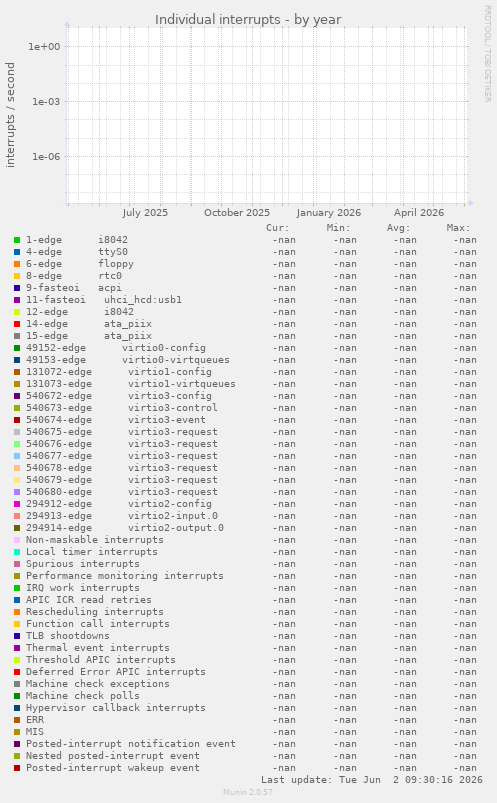Click the yellow 8-edge rtc0 legend swatch
Viewport: 497px width, 803px height.
tap(17, 276)
